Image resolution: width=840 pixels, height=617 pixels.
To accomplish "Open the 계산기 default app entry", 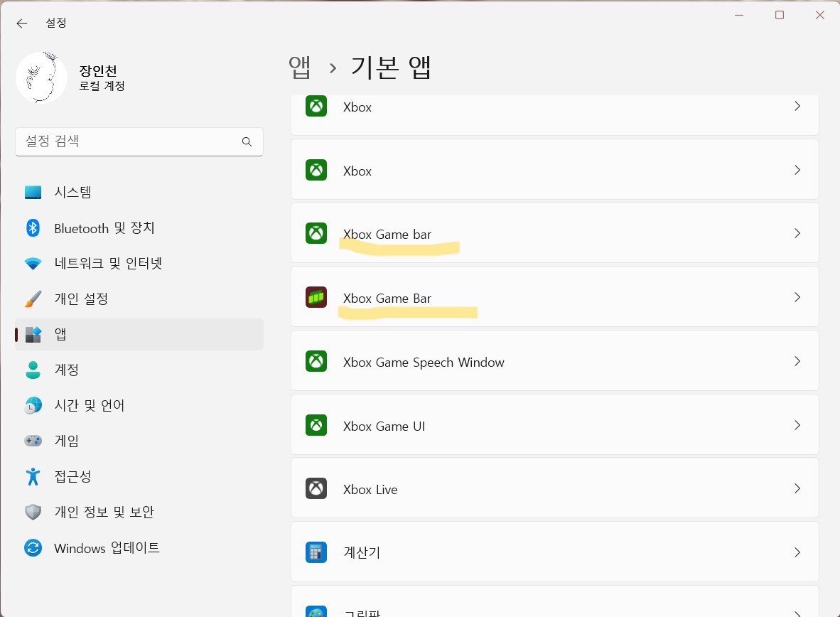I will pyautogui.click(x=554, y=552).
